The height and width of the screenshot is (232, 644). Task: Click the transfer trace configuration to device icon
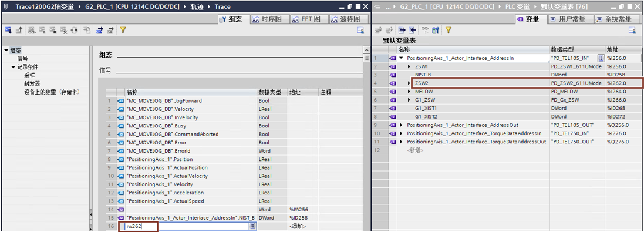(x=8, y=30)
